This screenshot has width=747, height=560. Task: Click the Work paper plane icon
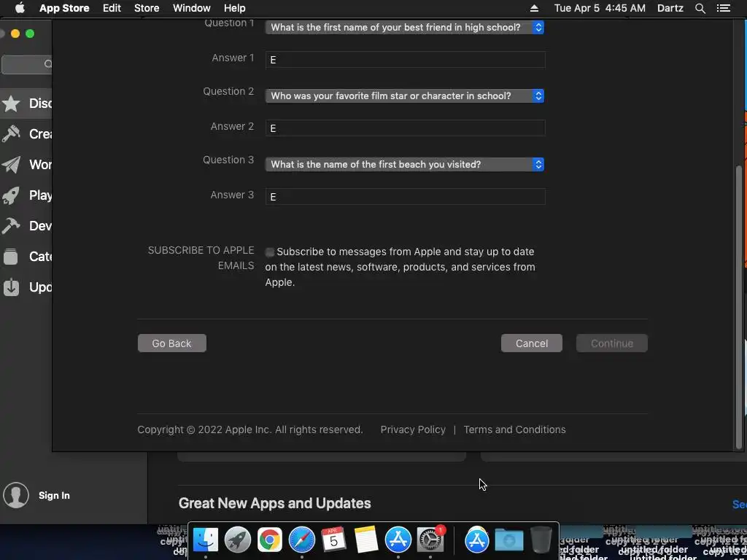pos(11,164)
